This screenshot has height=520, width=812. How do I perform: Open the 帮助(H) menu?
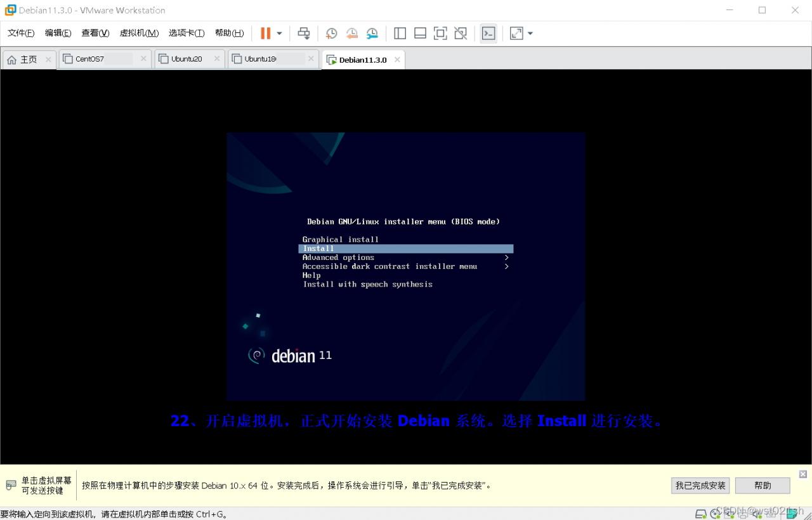pyautogui.click(x=229, y=33)
